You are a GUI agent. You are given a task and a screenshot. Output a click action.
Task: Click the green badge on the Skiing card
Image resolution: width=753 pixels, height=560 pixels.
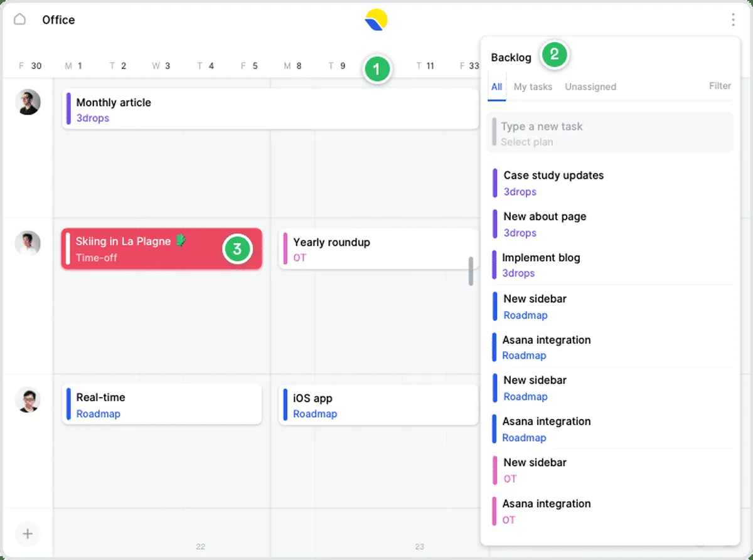[237, 249]
